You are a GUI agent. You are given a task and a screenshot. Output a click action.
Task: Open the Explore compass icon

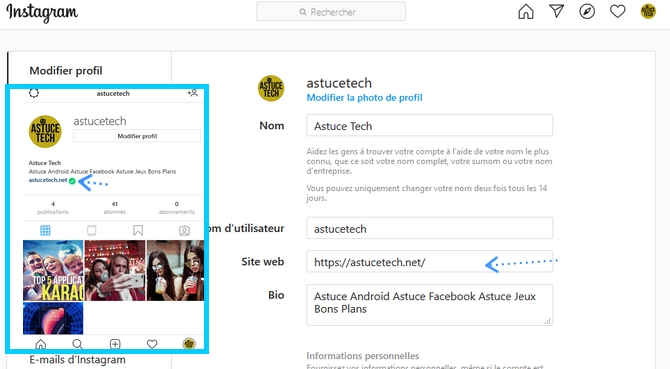click(x=587, y=12)
